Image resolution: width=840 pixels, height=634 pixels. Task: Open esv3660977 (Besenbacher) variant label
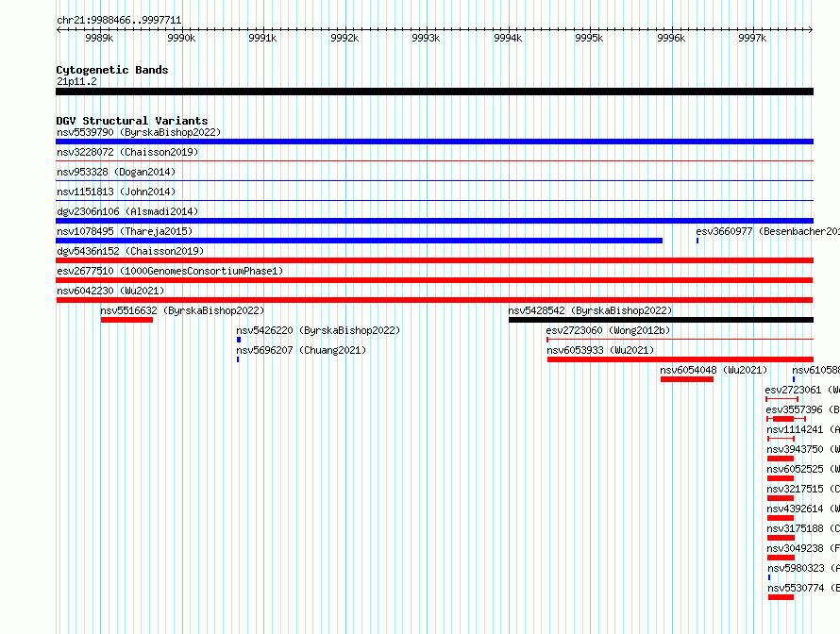point(767,231)
